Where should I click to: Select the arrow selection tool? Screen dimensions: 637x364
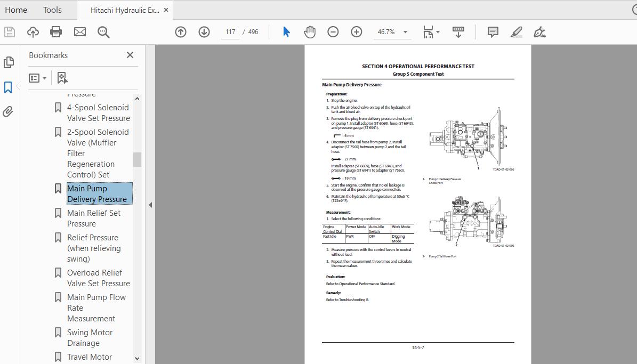coord(286,31)
